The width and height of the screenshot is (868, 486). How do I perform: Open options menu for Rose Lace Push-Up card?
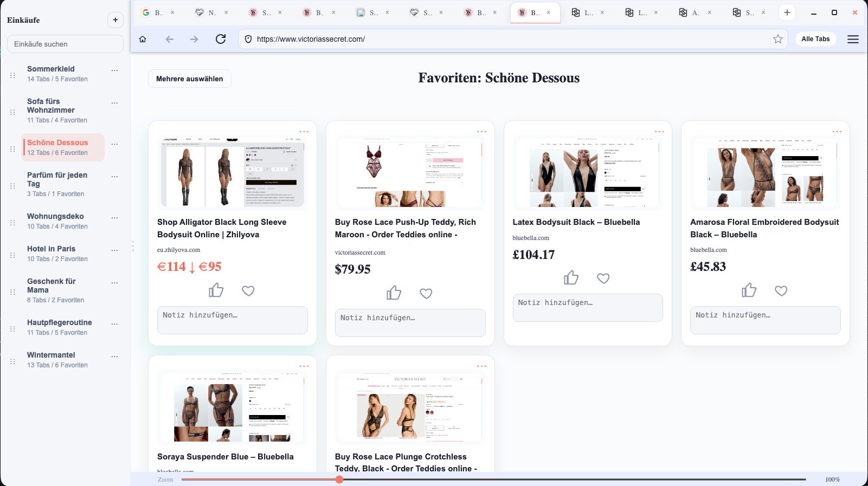(x=482, y=132)
